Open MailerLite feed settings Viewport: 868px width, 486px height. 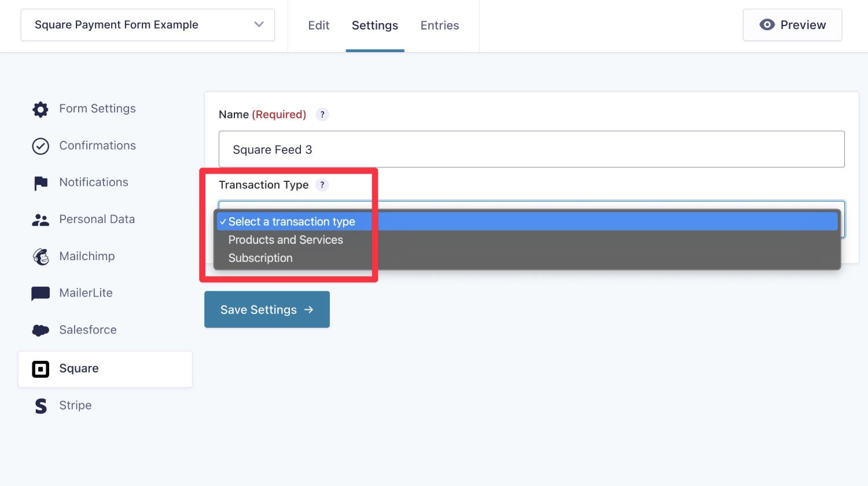pyautogui.click(x=86, y=293)
